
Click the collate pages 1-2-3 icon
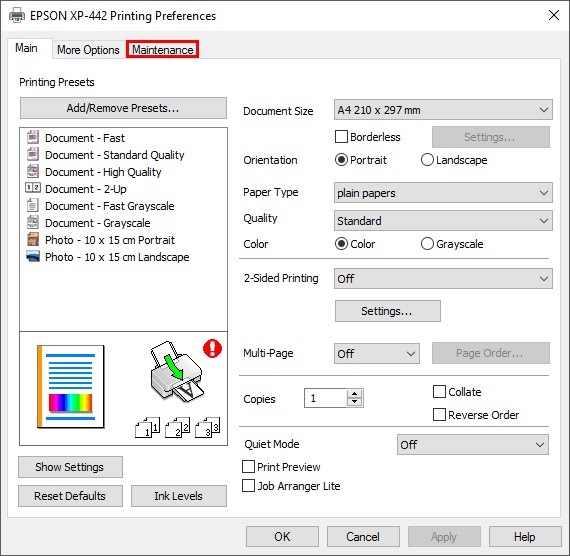point(177,427)
